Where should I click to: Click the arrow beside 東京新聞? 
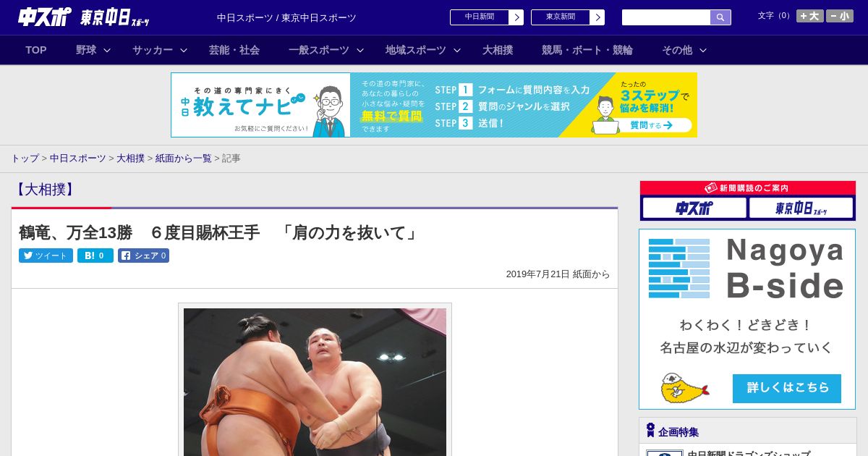point(597,17)
